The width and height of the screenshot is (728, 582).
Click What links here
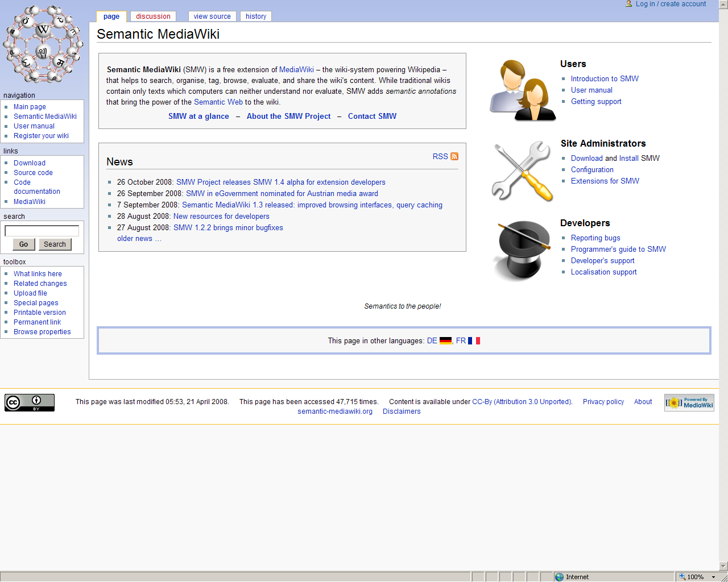pyautogui.click(x=38, y=274)
